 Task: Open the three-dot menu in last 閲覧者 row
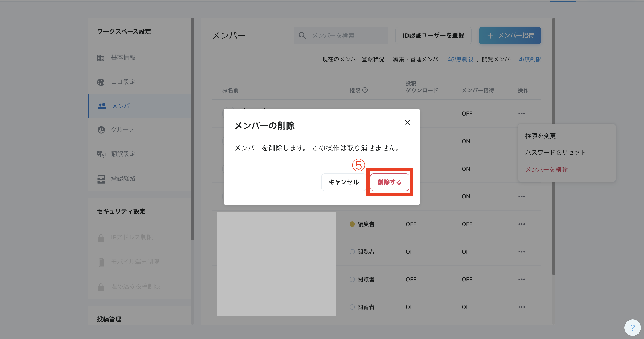click(521, 307)
